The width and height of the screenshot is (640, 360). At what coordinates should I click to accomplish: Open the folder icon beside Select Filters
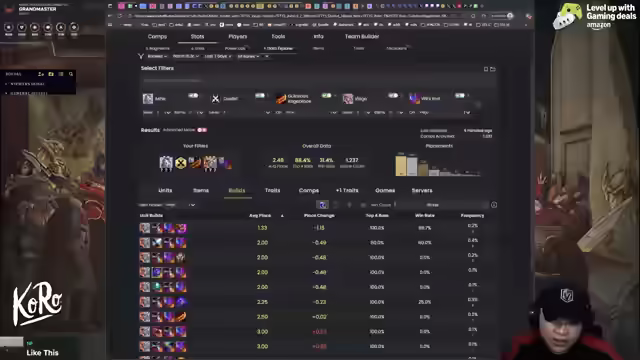click(x=493, y=69)
